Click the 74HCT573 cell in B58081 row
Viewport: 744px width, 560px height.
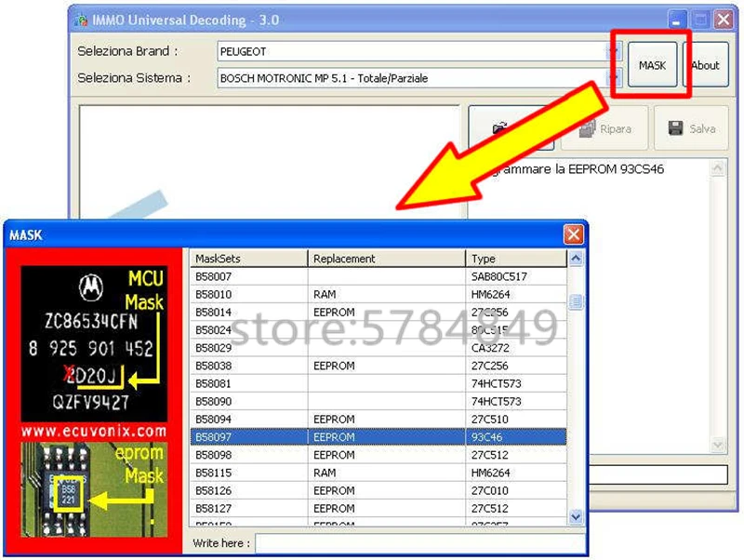coord(516,383)
